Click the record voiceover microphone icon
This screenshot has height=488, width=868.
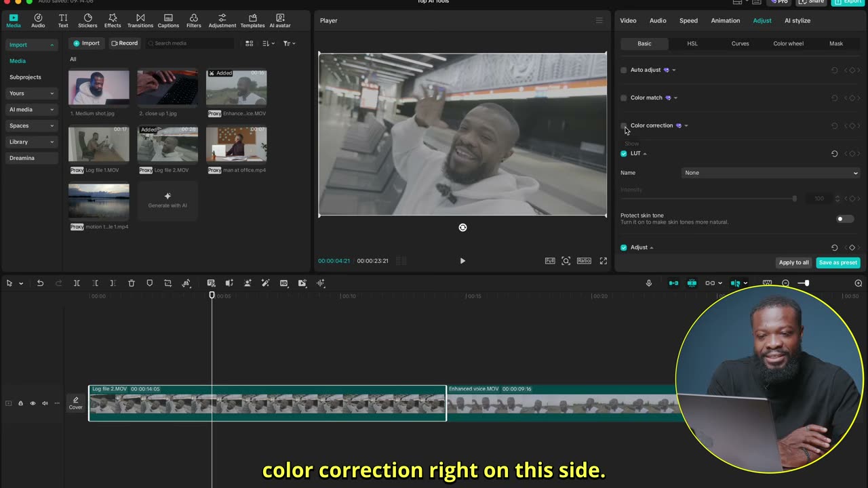pyautogui.click(x=649, y=283)
